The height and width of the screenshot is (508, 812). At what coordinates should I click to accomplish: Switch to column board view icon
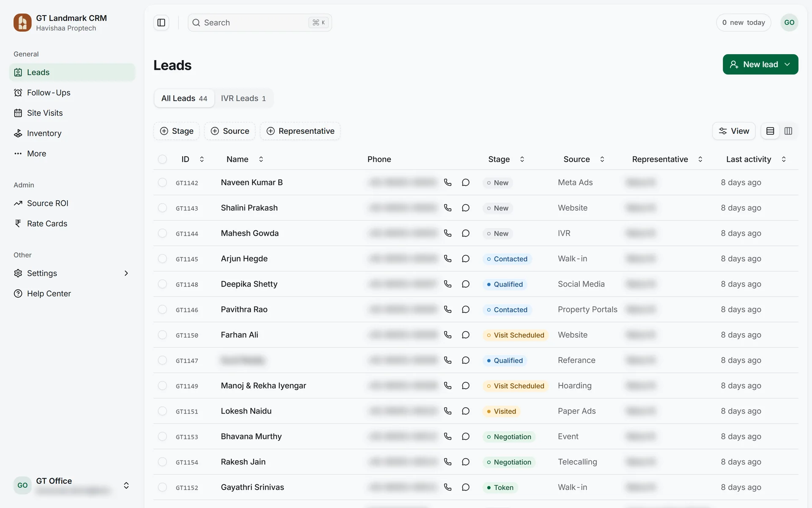pyautogui.click(x=788, y=131)
